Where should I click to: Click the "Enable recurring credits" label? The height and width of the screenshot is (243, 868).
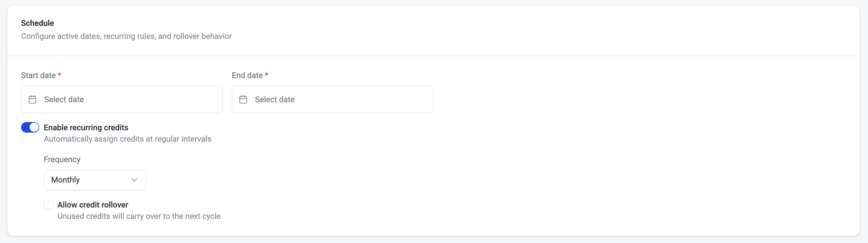[86, 127]
